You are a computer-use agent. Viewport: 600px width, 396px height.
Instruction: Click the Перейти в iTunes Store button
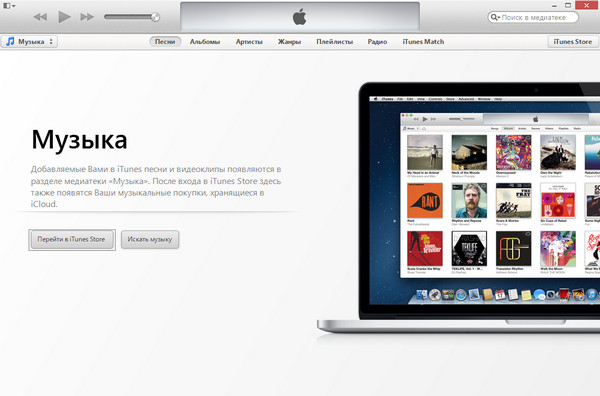72,240
